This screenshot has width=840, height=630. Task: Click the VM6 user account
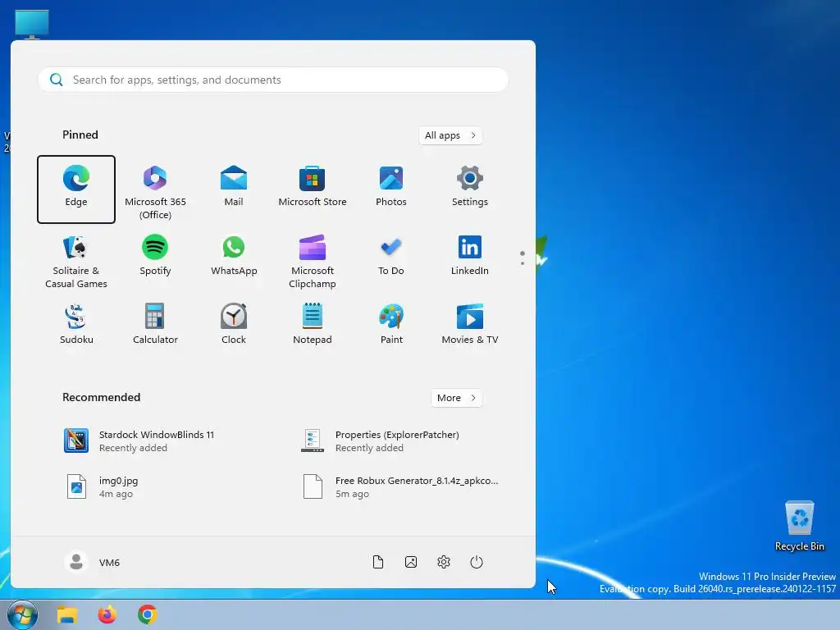pyautogui.click(x=92, y=562)
